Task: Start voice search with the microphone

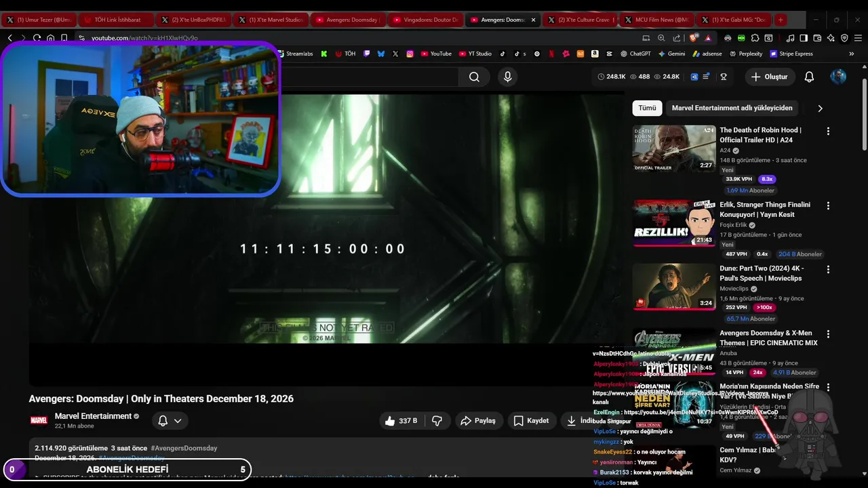Action: (507, 77)
